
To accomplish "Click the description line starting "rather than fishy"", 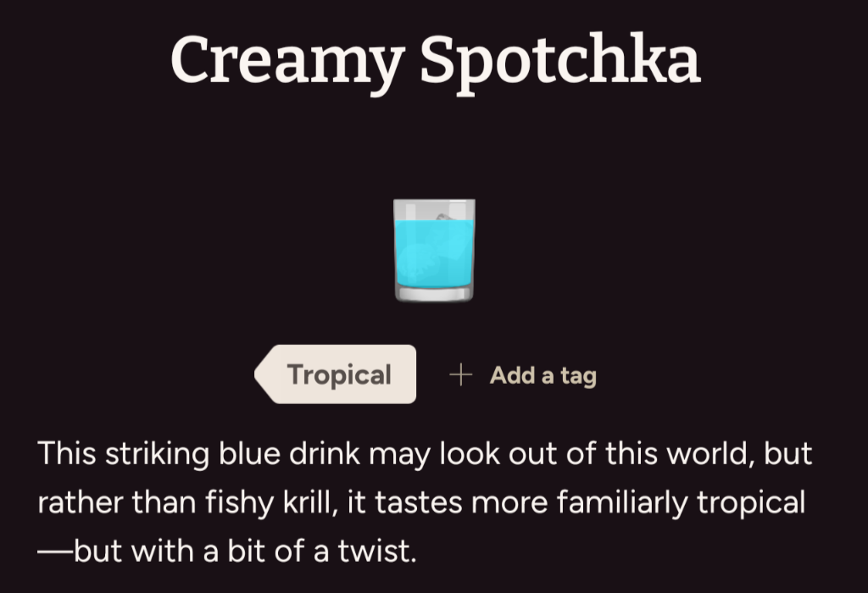I will (420, 502).
